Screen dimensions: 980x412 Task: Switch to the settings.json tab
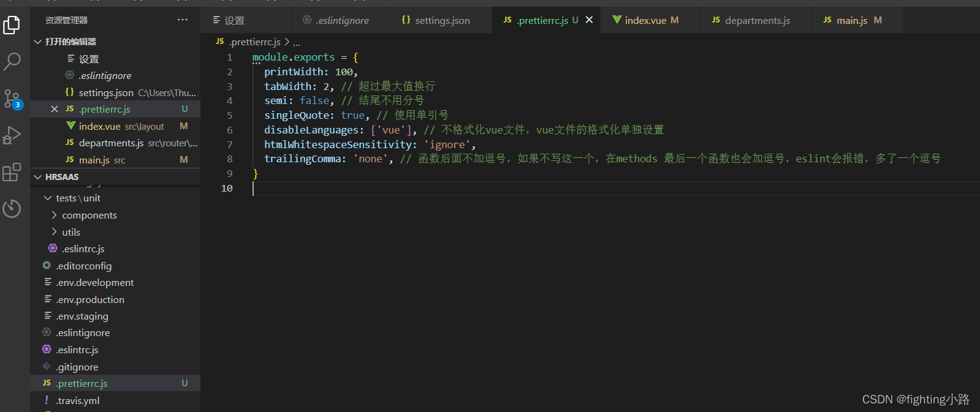click(441, 20)
